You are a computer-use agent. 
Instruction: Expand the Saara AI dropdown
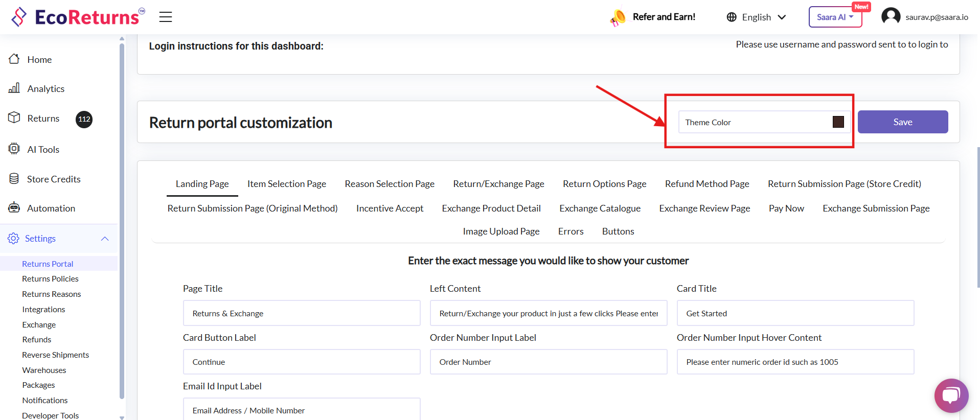(x=835, y=17)
